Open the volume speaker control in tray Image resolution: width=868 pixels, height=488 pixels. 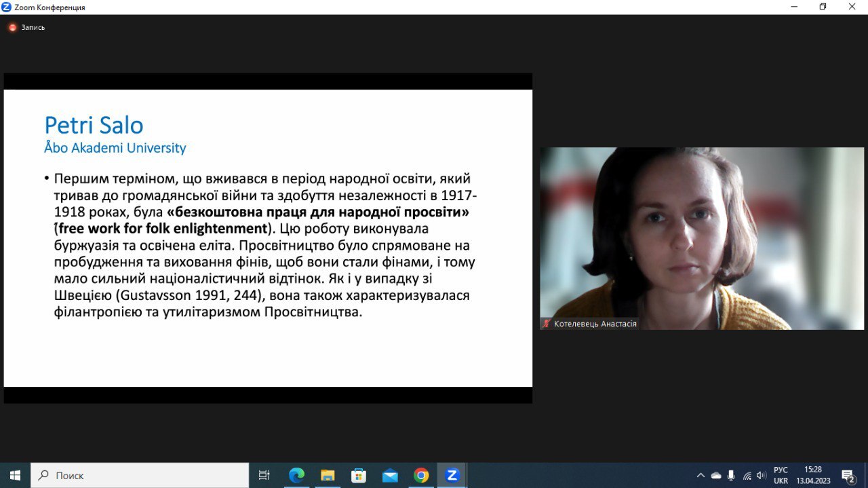coord(761,475)
